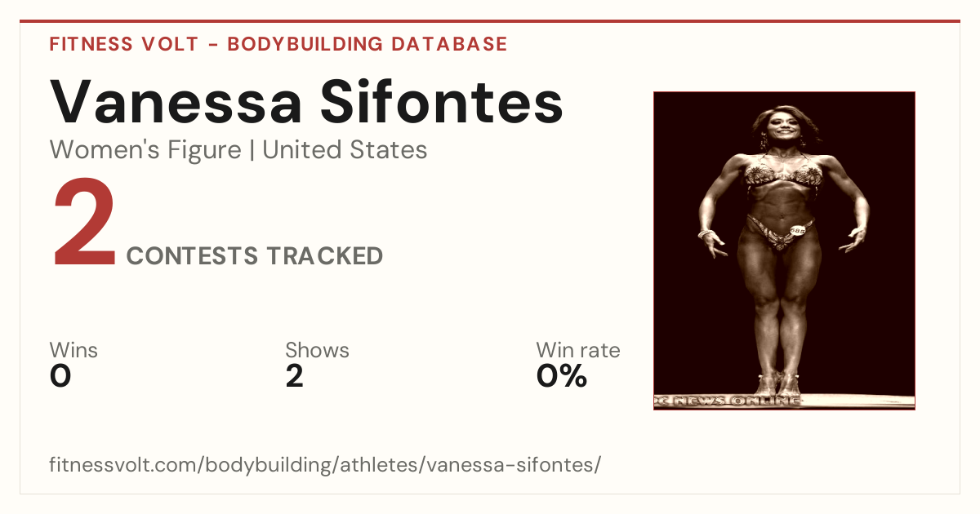This screenshot has width=980, height=514.
Task: Select the Shows value of 2
Action: 294,376
